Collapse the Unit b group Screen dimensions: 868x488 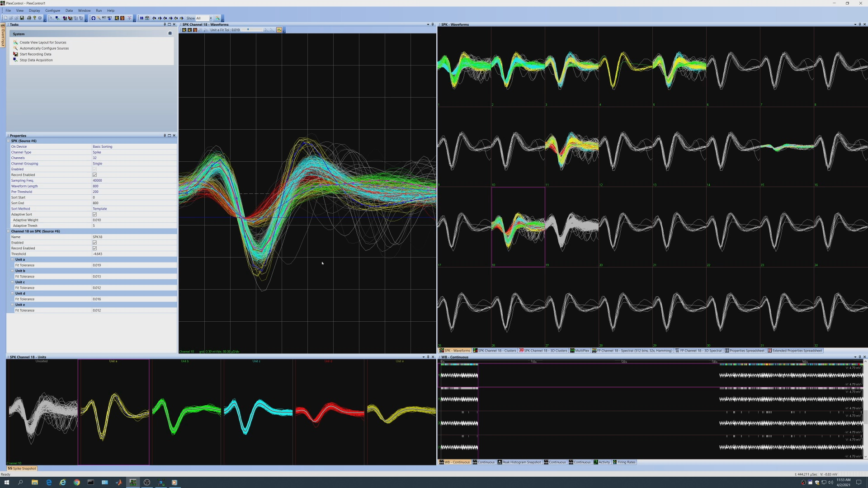tap(12, 271)
